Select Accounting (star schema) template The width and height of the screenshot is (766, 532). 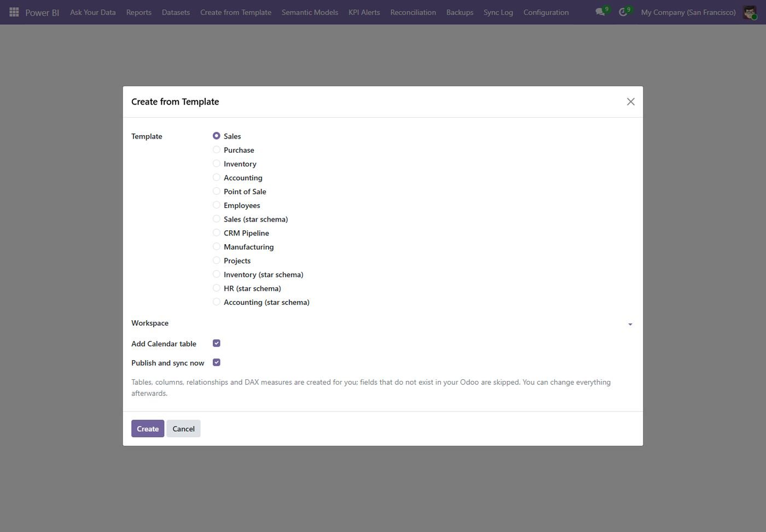click(217, 302)
